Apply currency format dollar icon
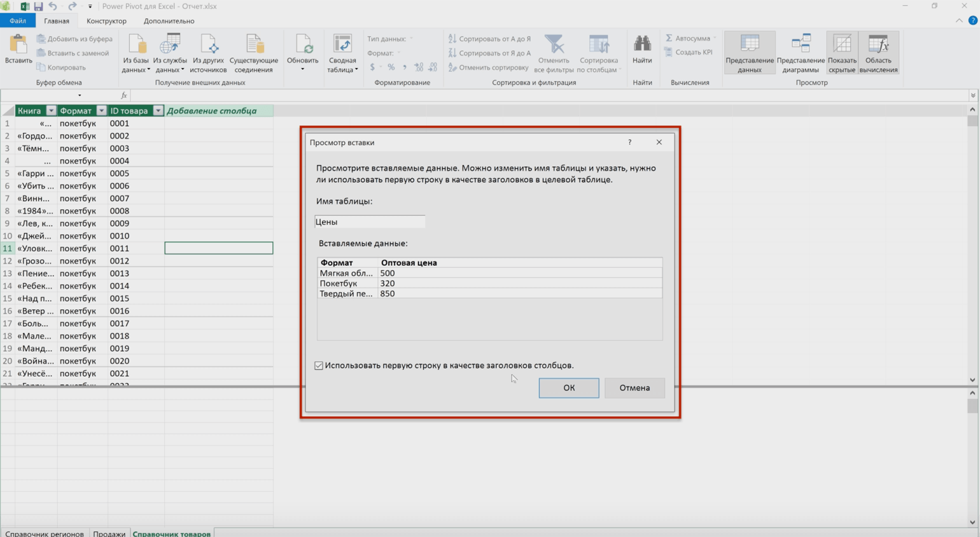The height and width of the screenshot is (537, 980). [x=372, y=67]
